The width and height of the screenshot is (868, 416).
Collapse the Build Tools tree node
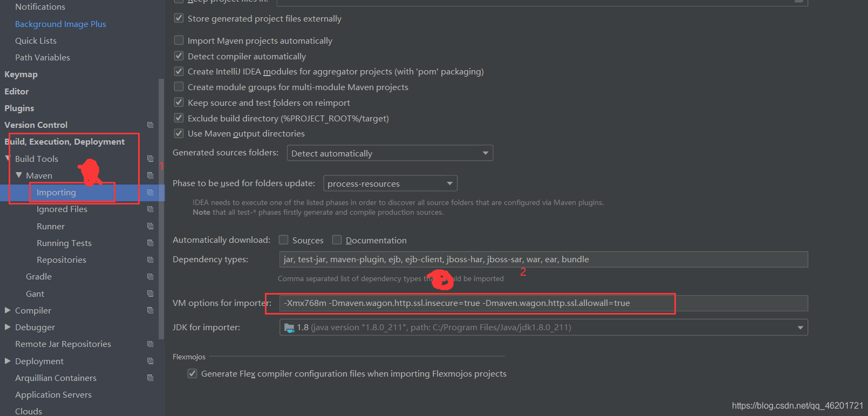(8, 159)
